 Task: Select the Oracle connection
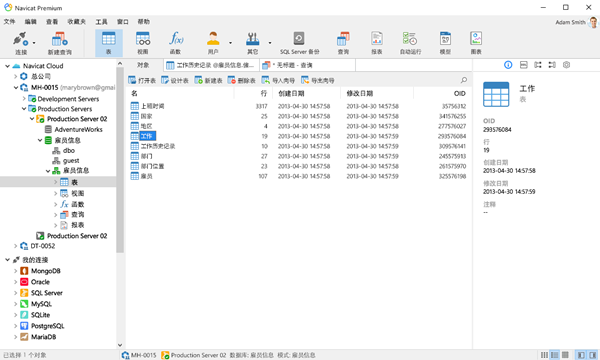[40, 282]
